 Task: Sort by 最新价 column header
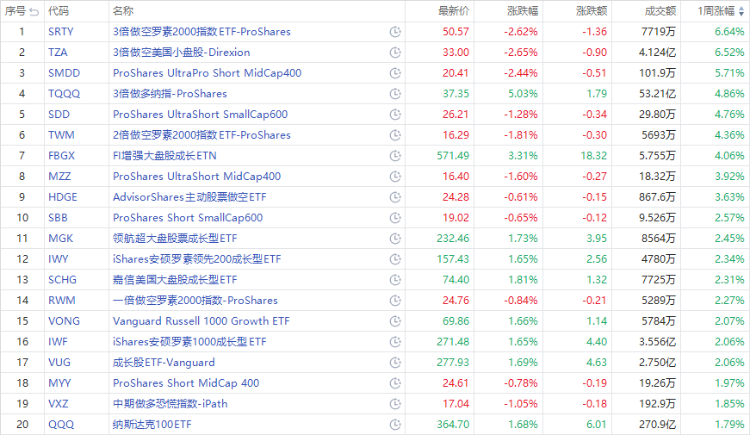(453, 11)
